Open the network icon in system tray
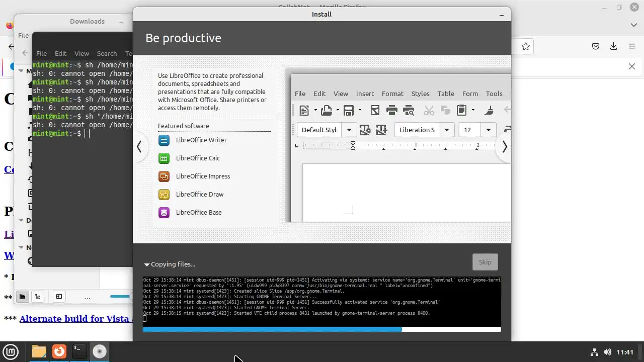Image resolution: width=644 pixels, height=362 pixels. point(594,352)
